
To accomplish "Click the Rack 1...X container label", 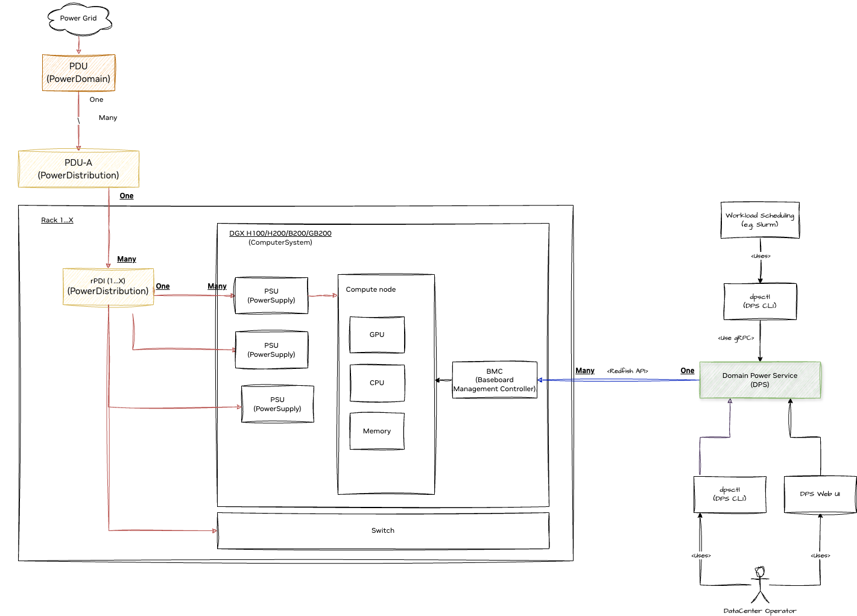I will [x=57, y=220].
